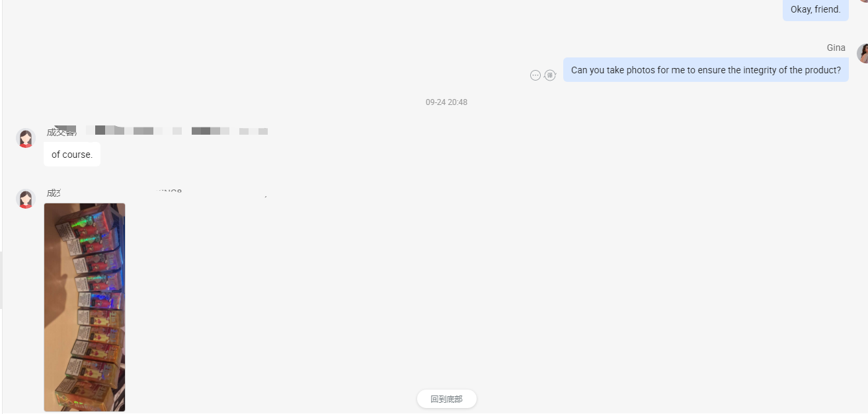This screenshot has width=868, height=414.
Task: Select the "of course." message bubble
Action: click(72, 155)
